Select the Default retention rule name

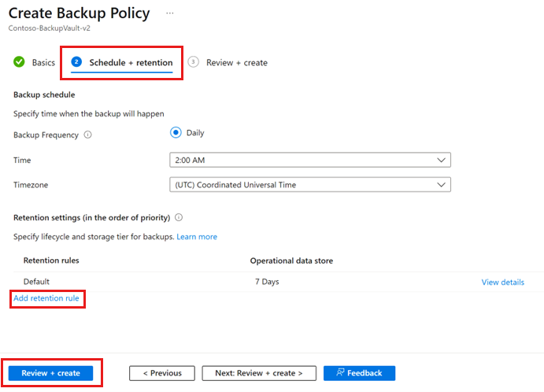click(37, 282)
